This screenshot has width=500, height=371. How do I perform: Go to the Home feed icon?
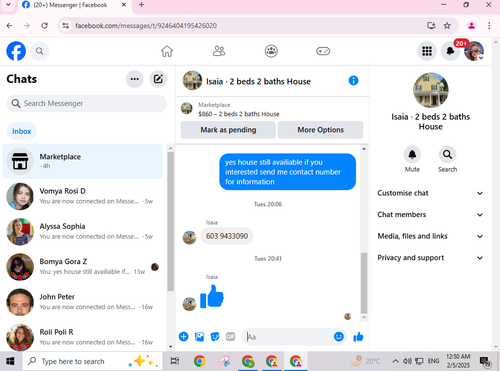click(x=167, y=51)
